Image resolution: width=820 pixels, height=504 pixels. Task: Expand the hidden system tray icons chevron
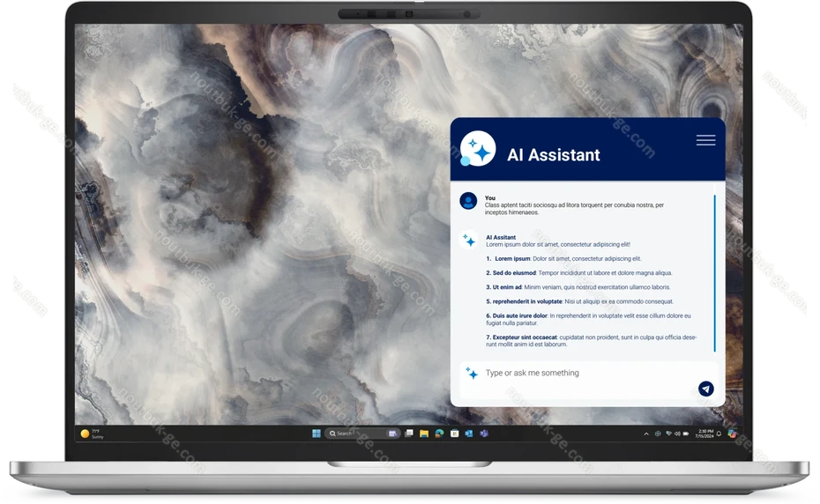[645, 434]
